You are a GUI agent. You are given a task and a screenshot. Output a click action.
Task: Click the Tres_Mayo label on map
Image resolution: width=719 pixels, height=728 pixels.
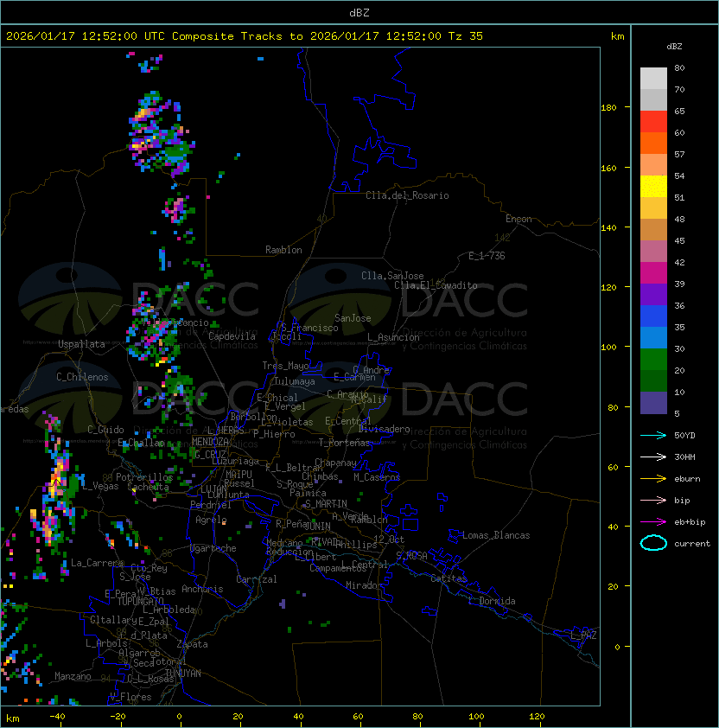(285, 366)
